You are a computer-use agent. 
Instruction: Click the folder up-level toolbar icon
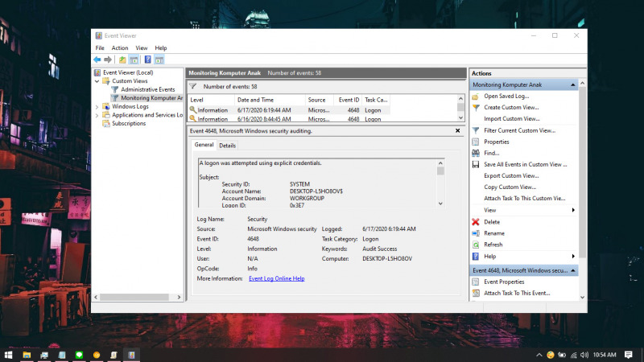(x=122, y=60)
